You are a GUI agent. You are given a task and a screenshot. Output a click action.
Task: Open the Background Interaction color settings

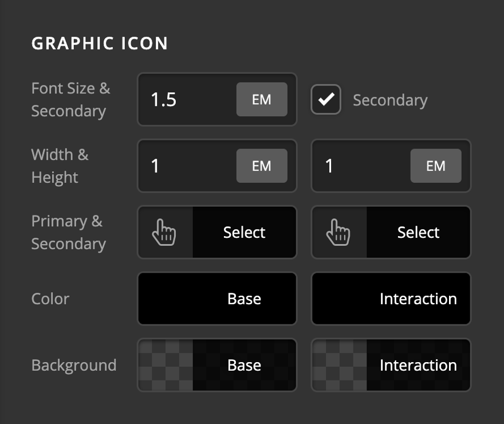click(418, 365)
